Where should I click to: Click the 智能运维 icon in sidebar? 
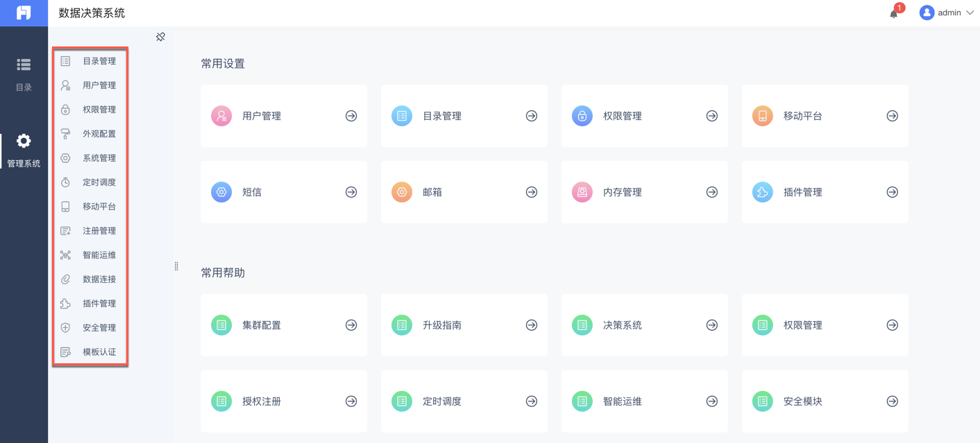coord(65,255)
